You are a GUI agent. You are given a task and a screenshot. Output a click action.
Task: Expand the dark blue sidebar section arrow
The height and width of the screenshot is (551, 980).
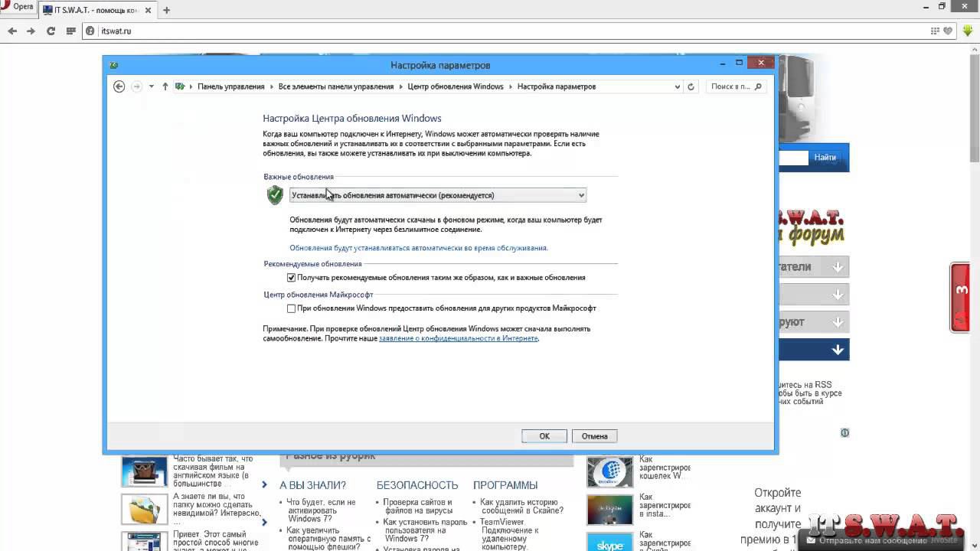(x=838, y=350)
